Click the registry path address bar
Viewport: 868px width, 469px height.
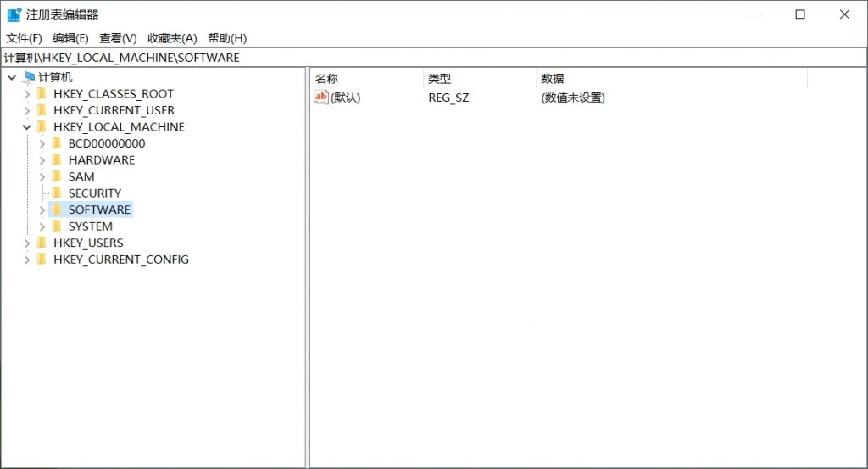coord(434,58)
